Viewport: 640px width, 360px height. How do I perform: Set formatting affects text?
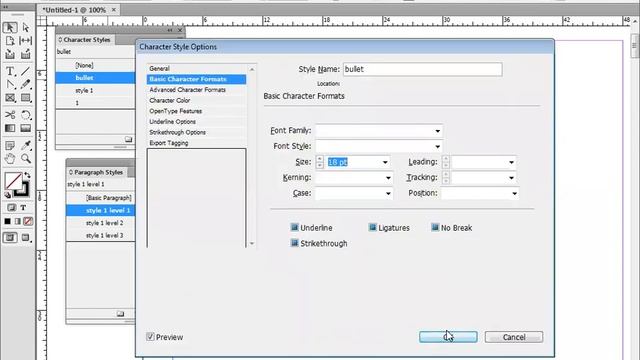click(23, 208)
